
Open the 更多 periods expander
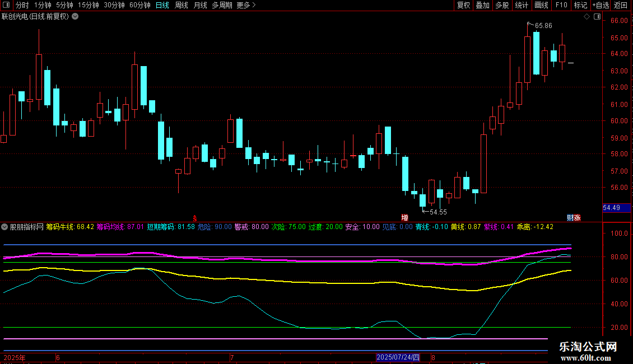point(246,5)
